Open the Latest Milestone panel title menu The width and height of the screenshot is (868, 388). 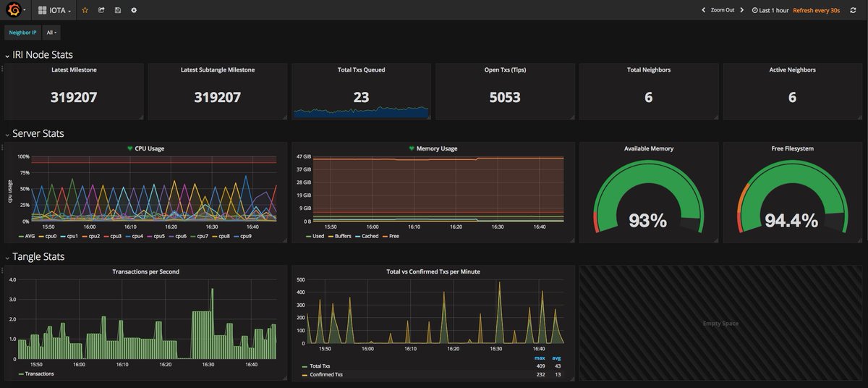[74, 70]
